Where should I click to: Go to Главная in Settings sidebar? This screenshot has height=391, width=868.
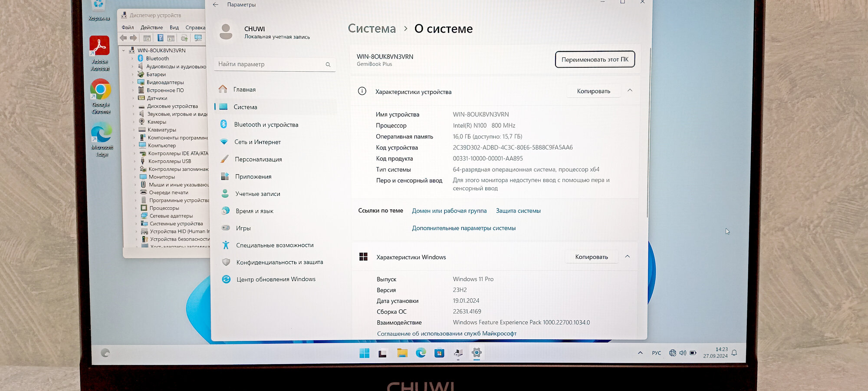tap(276, 89)
